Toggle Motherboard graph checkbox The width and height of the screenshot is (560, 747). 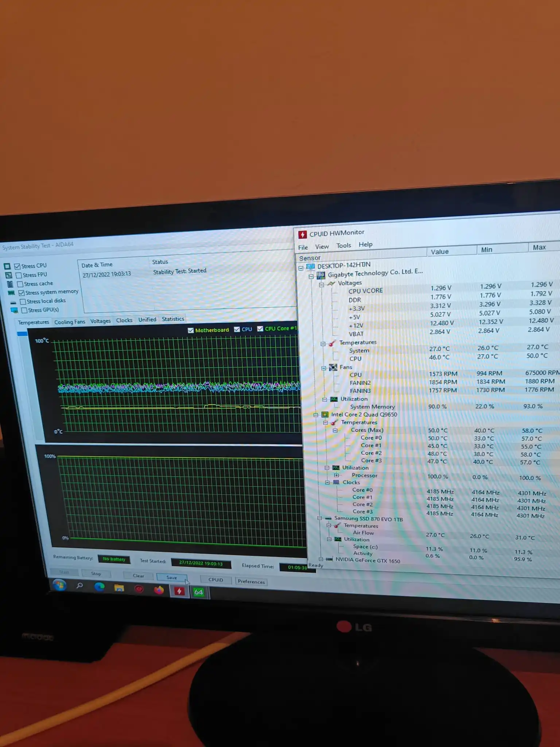pyautogui.click(x=191, y=330)
